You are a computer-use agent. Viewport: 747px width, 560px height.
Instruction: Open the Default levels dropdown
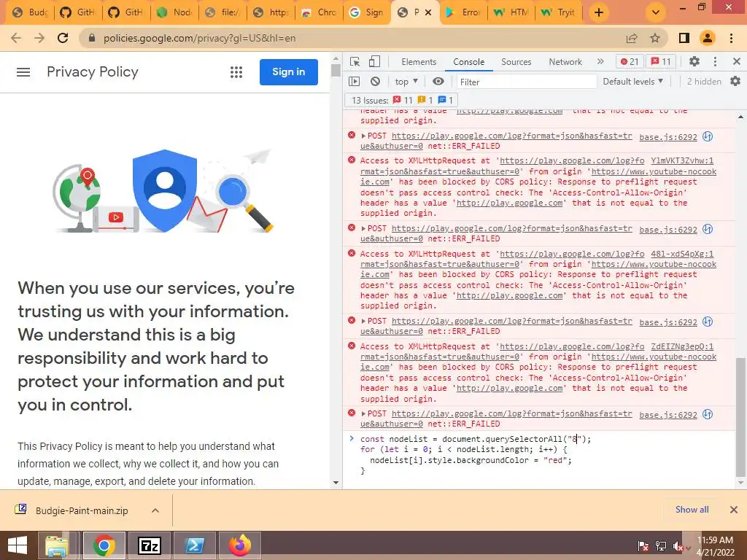pyautogui.click(x=632, y=82)
